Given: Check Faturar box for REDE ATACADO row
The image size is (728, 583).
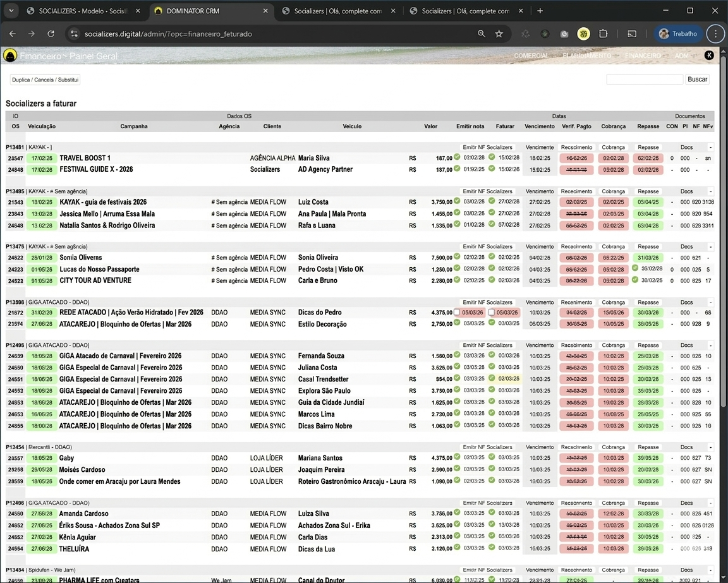Looking at the screenshot, I should coord(491,312).
